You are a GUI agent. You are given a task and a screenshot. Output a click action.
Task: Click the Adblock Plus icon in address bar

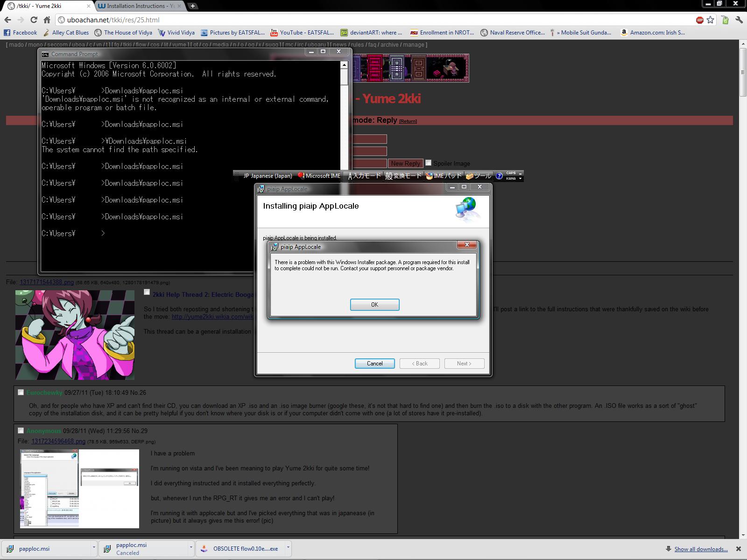[x=699, y=20]
